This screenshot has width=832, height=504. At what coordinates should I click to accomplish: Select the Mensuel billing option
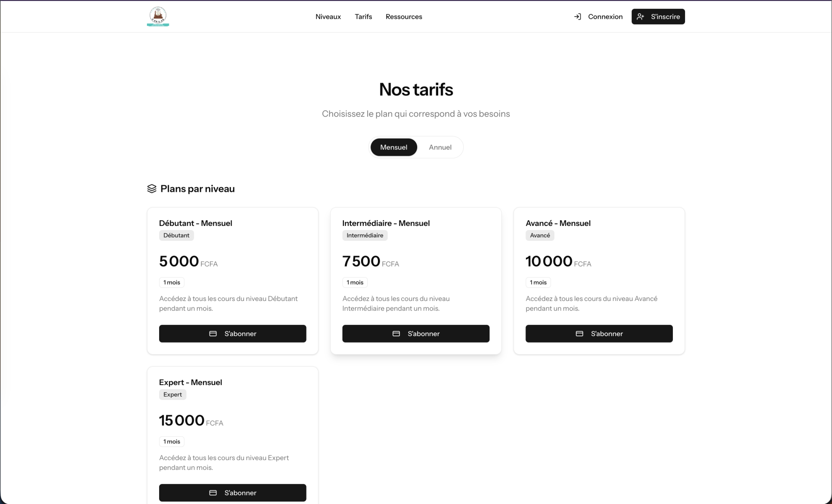coord(393,147)
